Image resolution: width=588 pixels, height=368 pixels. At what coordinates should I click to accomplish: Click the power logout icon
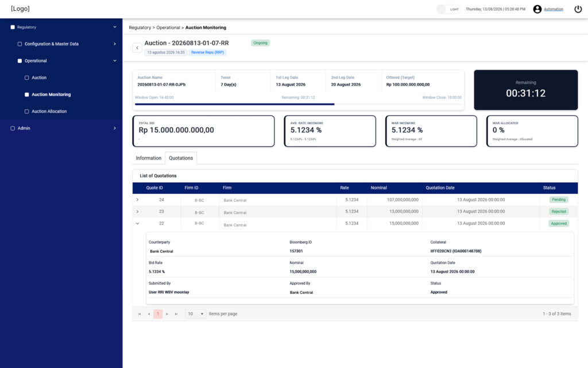578,9
